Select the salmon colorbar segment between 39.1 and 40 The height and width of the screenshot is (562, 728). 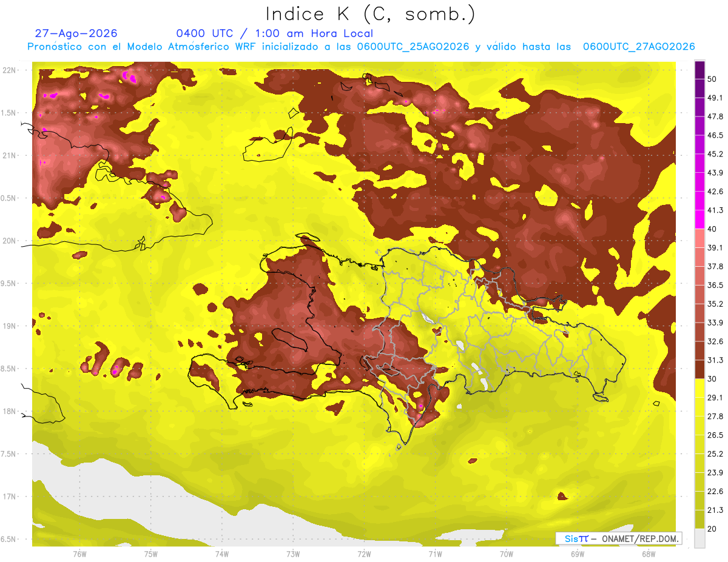pos(699,238)
